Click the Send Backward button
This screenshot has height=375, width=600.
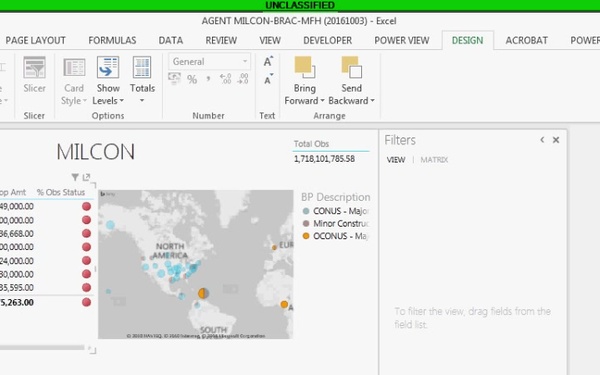[x=351, y=81]
